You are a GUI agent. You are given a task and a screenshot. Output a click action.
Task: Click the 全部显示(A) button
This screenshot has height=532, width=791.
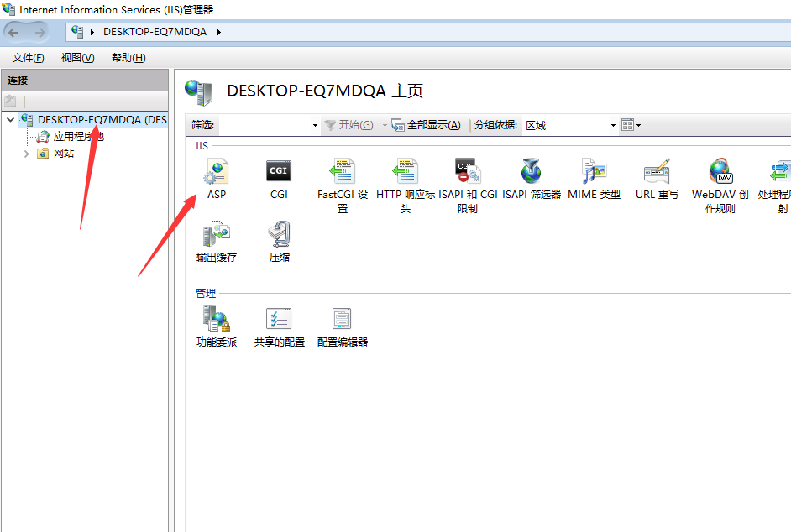coord(427,125)
